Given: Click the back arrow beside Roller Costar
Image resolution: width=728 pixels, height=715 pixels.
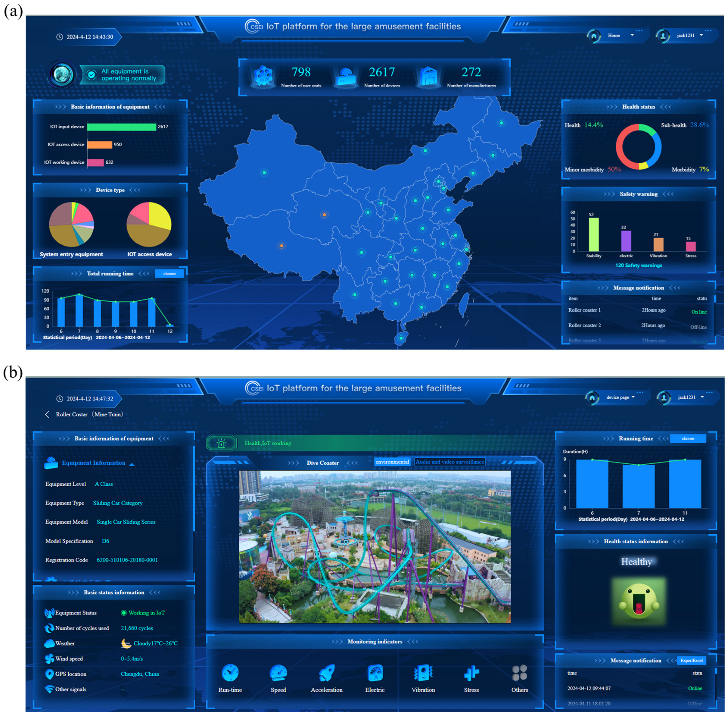Looking at the screenshot, I should point(47,414).
